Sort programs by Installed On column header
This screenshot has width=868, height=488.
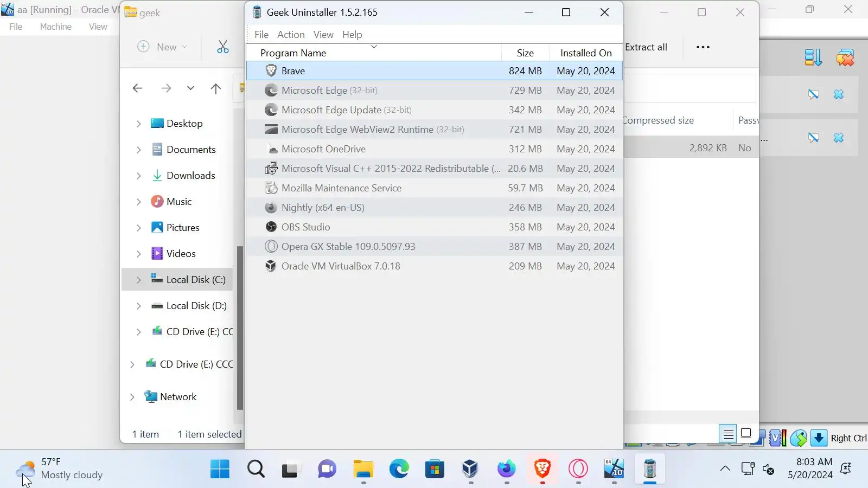tap(586, 53)
